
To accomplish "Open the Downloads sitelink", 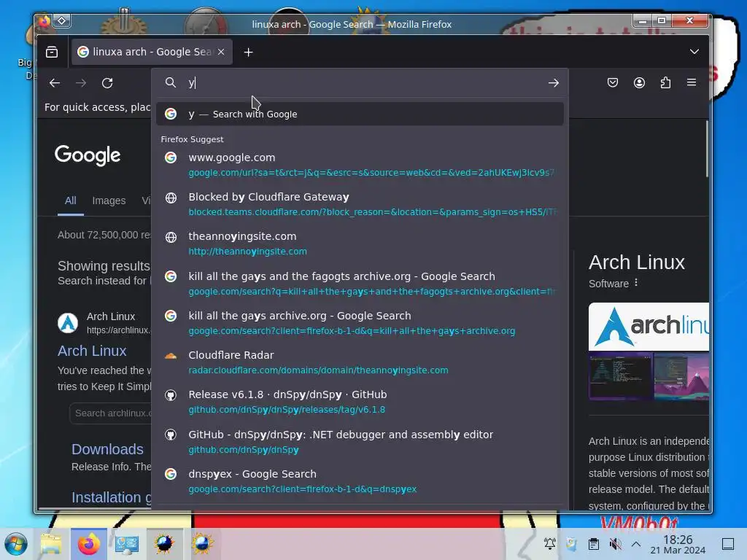I will click(107, 449).
